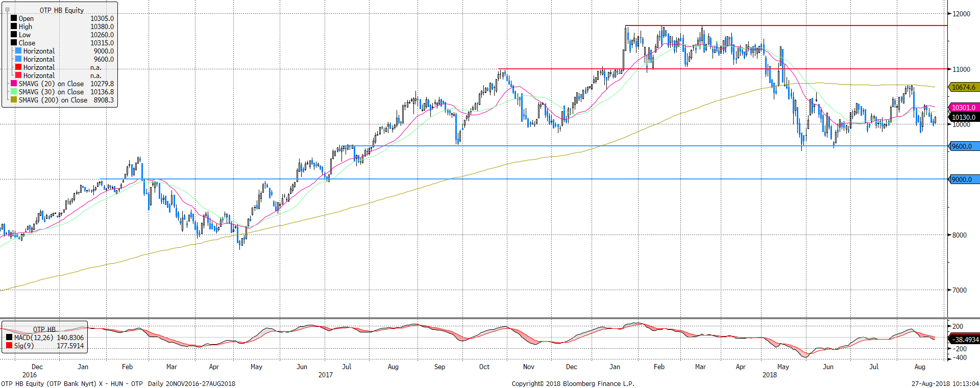Image resolution: width=980 pixels, height=388 pixels.
Task: Select the OTP HB Equity legend title
Action: pos(62,10)
